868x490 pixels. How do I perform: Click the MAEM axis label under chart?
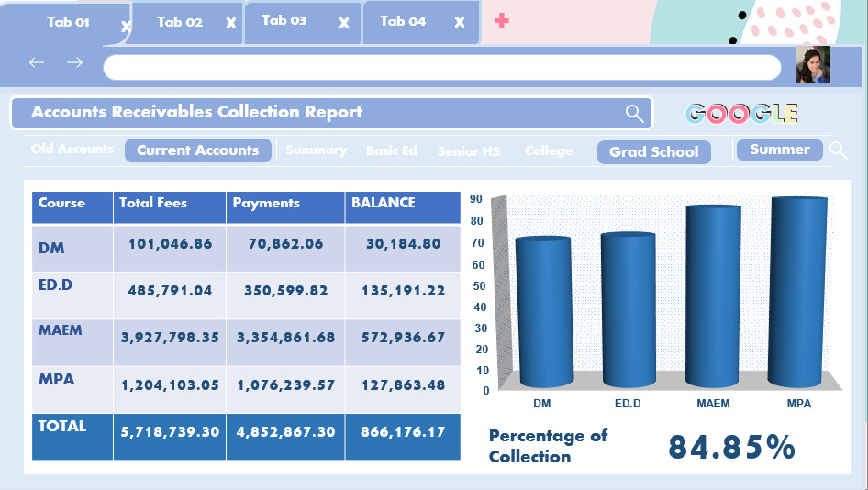pos(713,404)
